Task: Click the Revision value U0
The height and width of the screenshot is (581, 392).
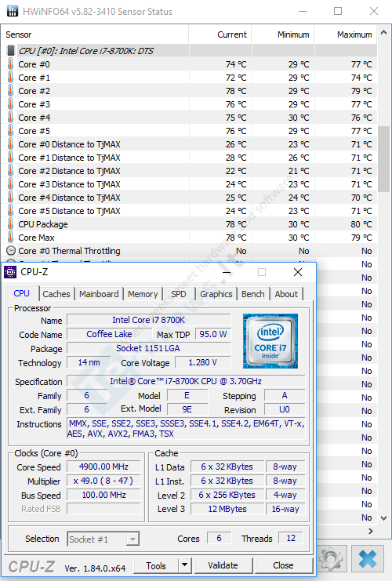Action: (x=285, y=409)
